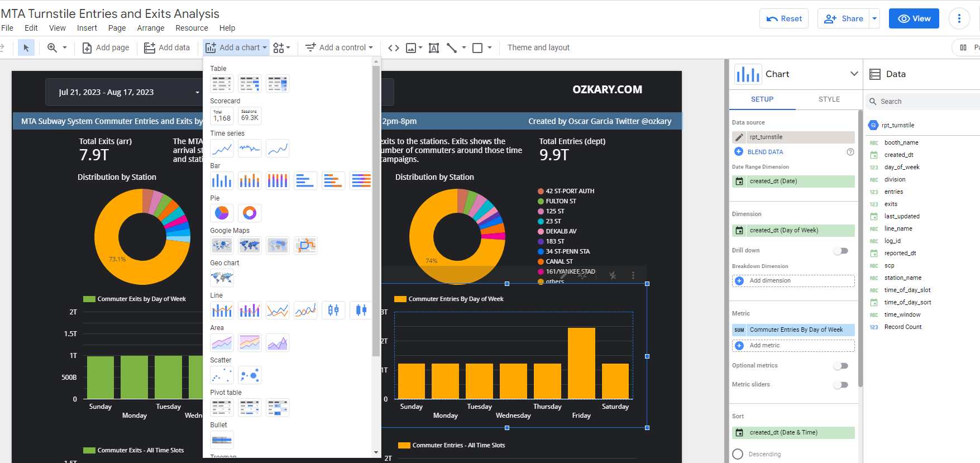This screenshot has width=980, height=463.
Task: Switch to the SETUP tab
Action: [x=762, y=99]
